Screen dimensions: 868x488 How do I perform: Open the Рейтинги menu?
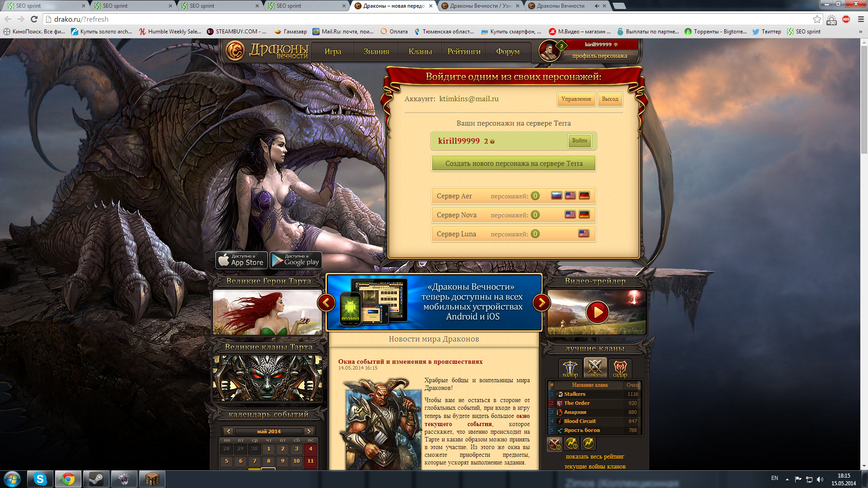point(464,52)
